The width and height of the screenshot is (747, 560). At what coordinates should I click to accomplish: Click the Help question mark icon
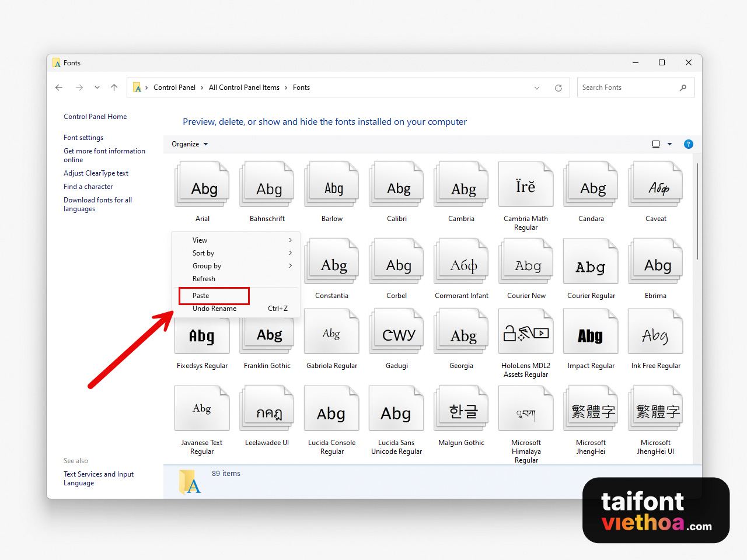688,144
